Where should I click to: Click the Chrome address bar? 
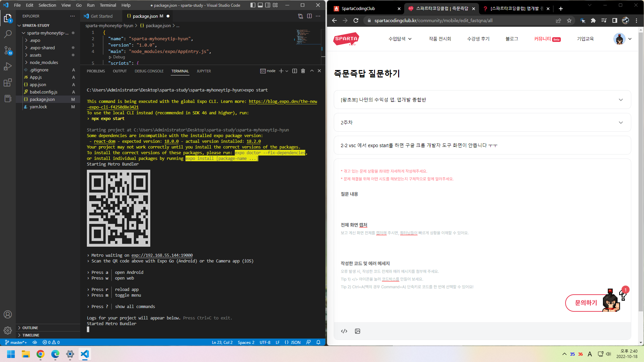pos(459,20)
